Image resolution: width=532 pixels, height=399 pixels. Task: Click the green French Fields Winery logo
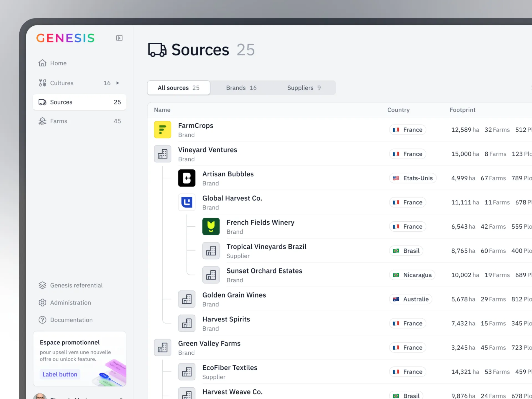click(211, 226)
